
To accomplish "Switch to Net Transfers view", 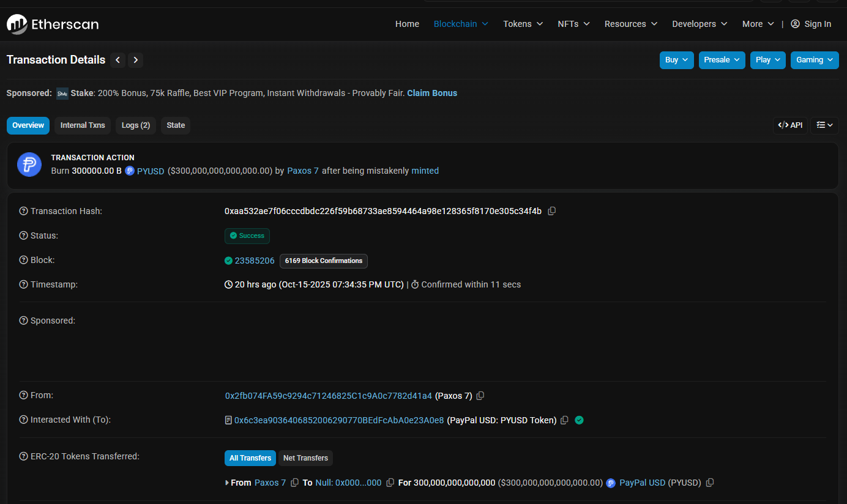I will [x=305, y=458].
